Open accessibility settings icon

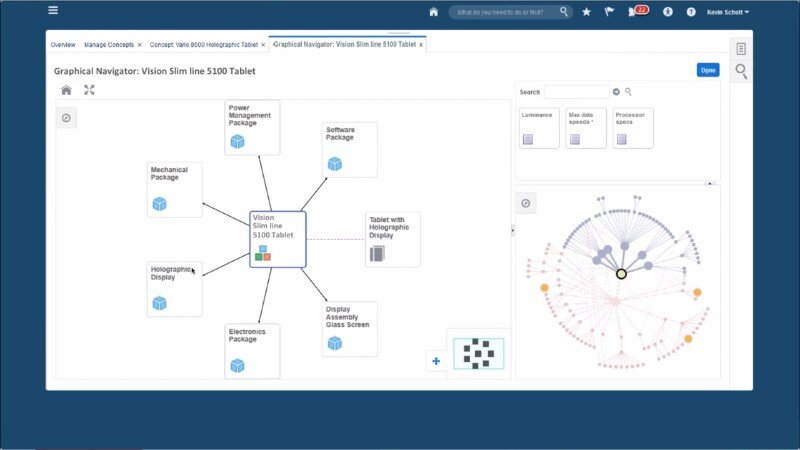pyautogui.click(x=668, y=12)
